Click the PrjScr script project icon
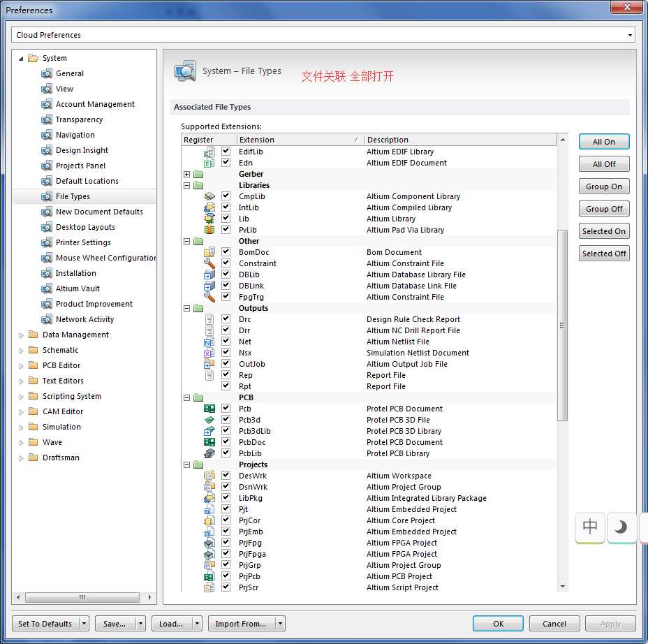The height and width of the screenshot is (644, 648). click(209, 587)
